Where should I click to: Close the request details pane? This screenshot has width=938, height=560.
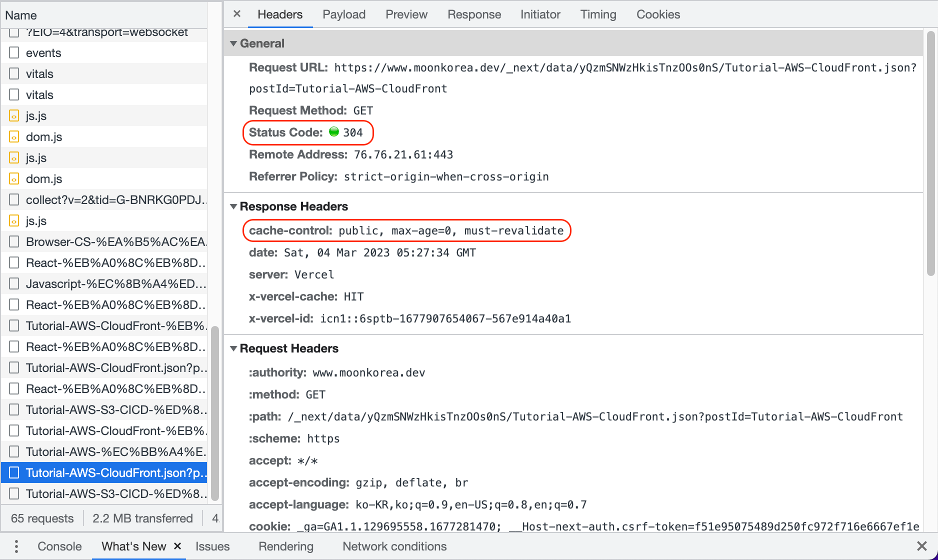pos(236,14)
